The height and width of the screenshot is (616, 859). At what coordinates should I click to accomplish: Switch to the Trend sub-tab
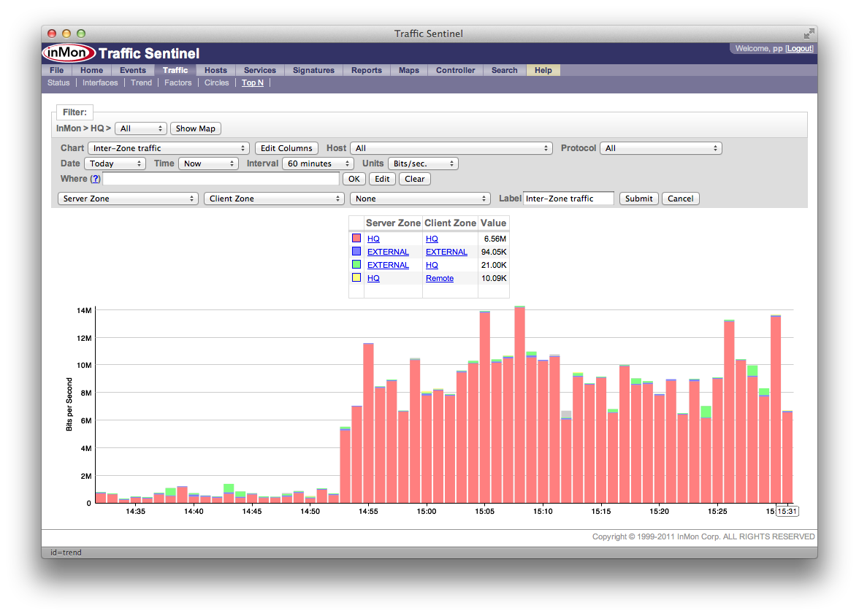142,82
